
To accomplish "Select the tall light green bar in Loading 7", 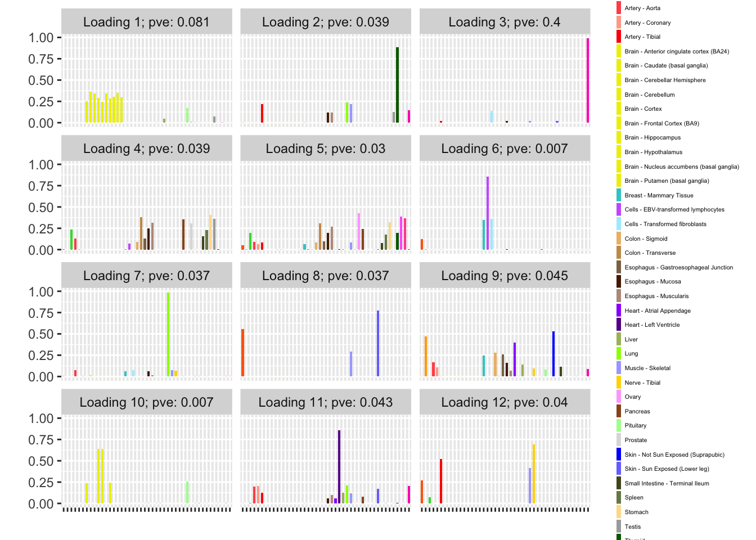I will [168, 334].
